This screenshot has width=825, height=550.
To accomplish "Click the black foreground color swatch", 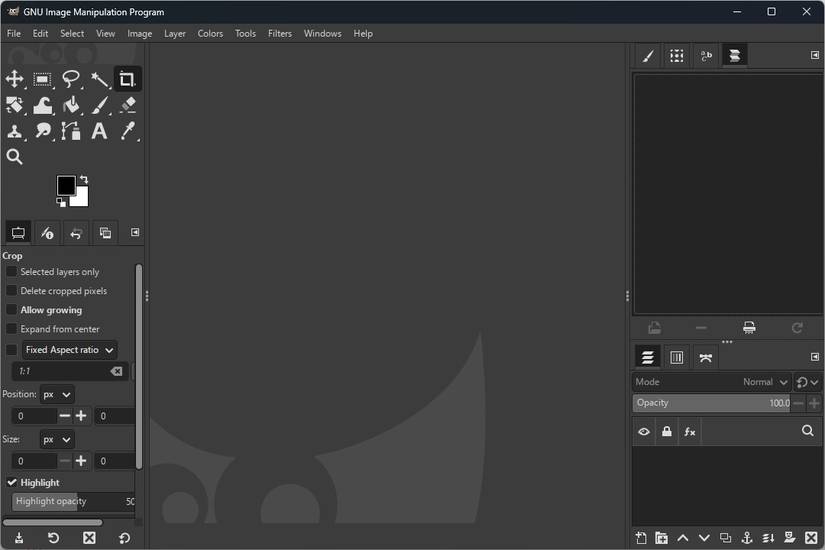I will 66,185.
